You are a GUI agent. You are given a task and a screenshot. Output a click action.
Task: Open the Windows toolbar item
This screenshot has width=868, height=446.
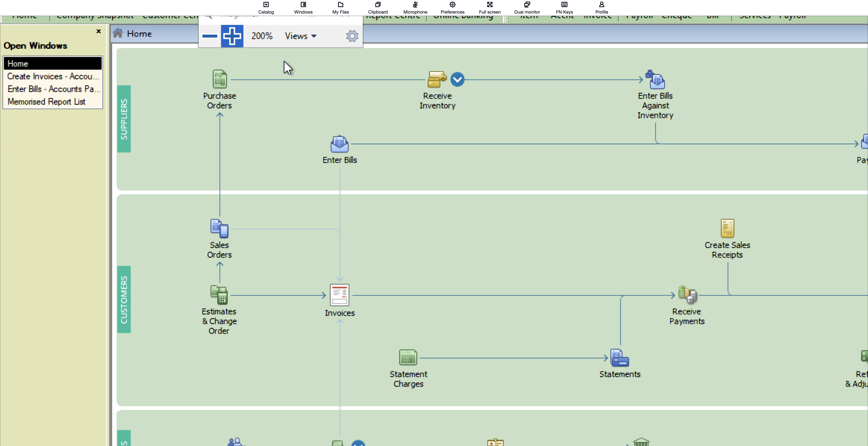[303, 7]
